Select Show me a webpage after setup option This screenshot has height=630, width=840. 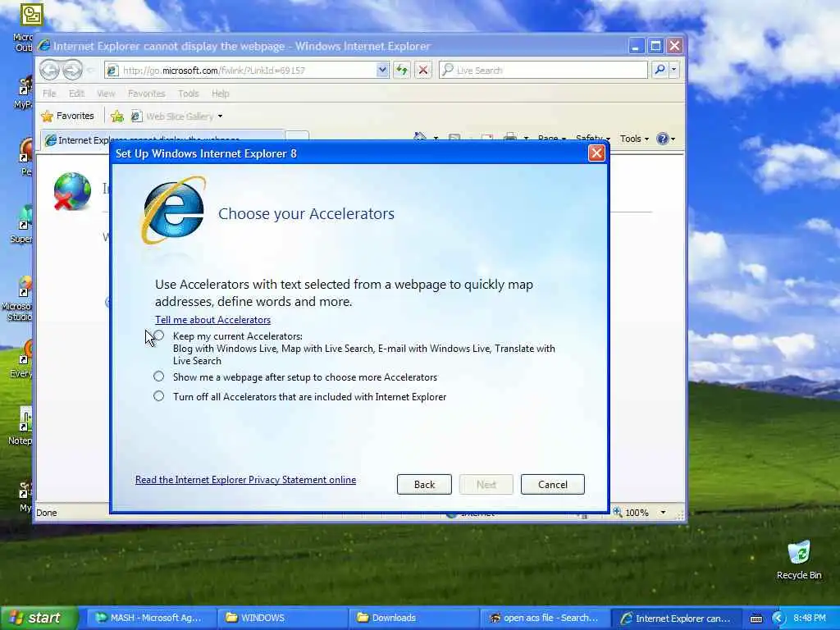click(x=158, y=377)
